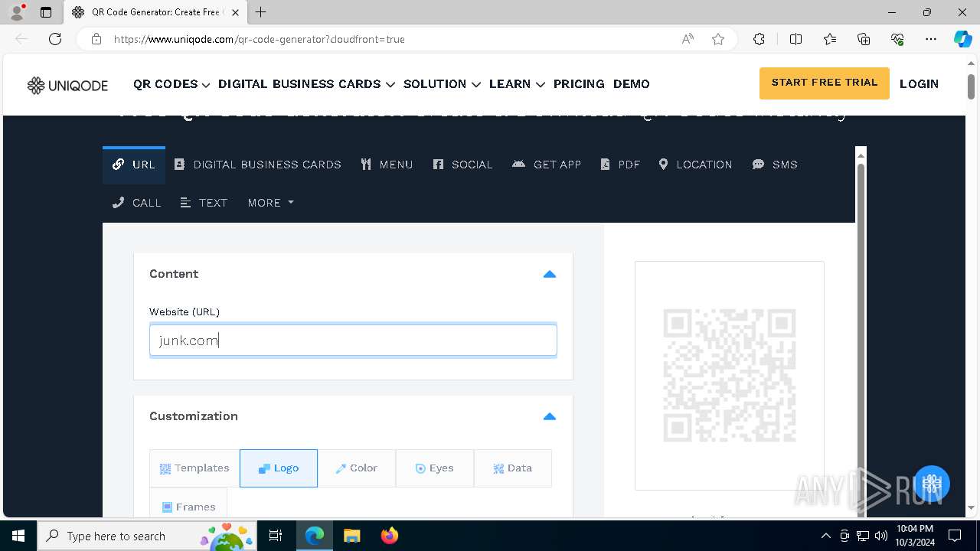
Task: Expand DIGITAL BUSINESS CARDS nav menu
Action: [x=306, y=84]
